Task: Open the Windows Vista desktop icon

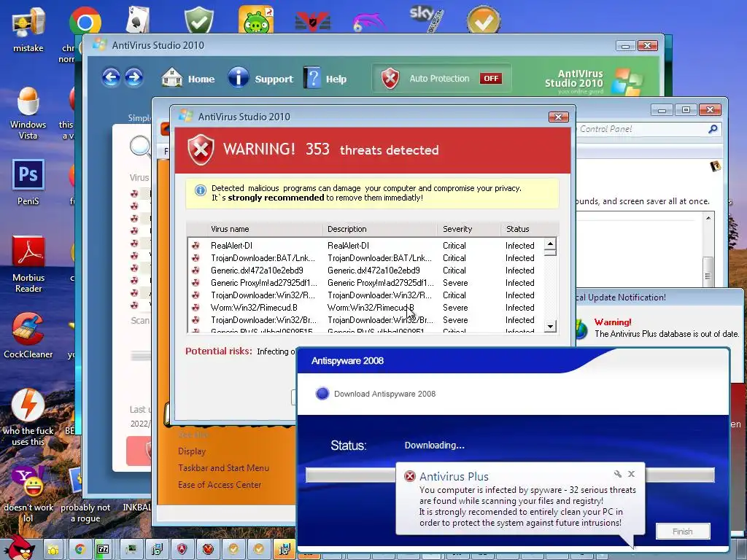Action: pos(28,113)
